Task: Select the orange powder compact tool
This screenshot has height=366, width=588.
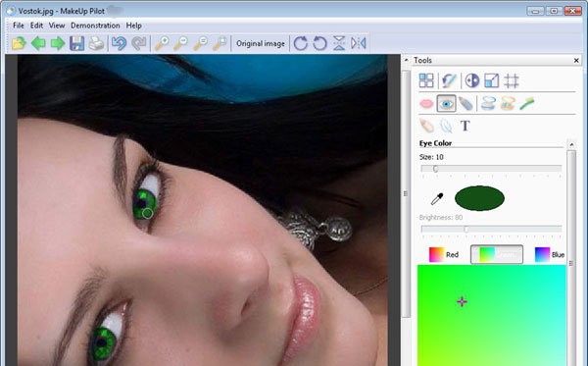Action: [x=508, y=104]
